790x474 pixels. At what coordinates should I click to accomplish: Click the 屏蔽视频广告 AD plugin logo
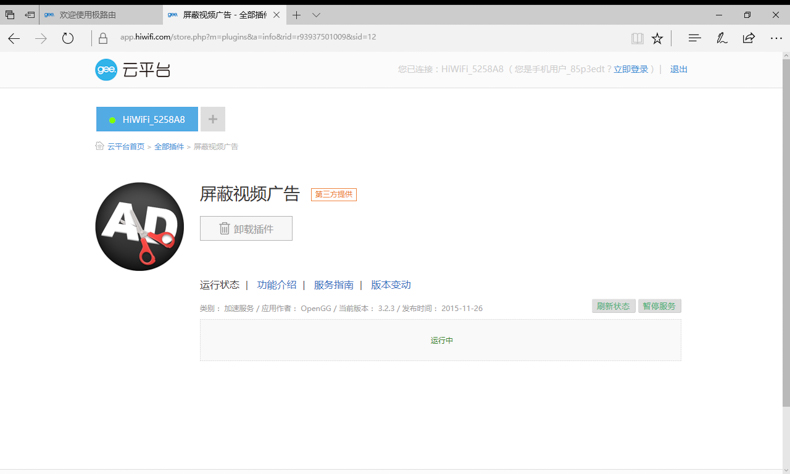tap(140, 227)
